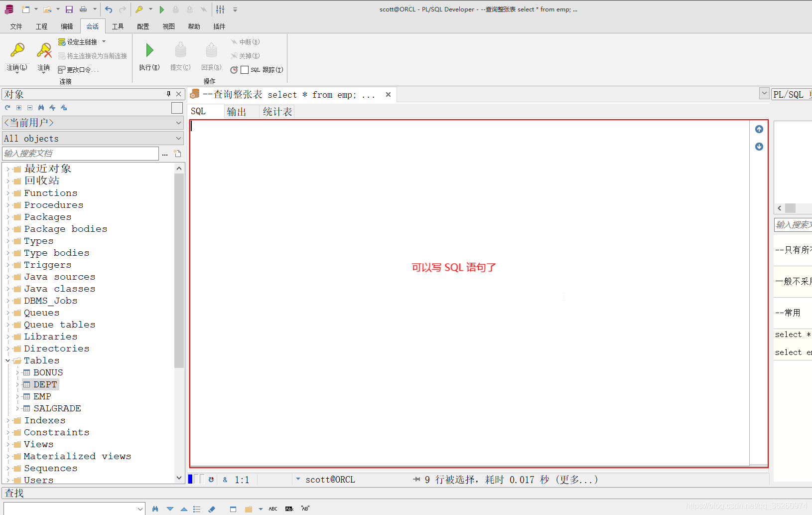Open the 文件 menu

(x=16, y=26)
